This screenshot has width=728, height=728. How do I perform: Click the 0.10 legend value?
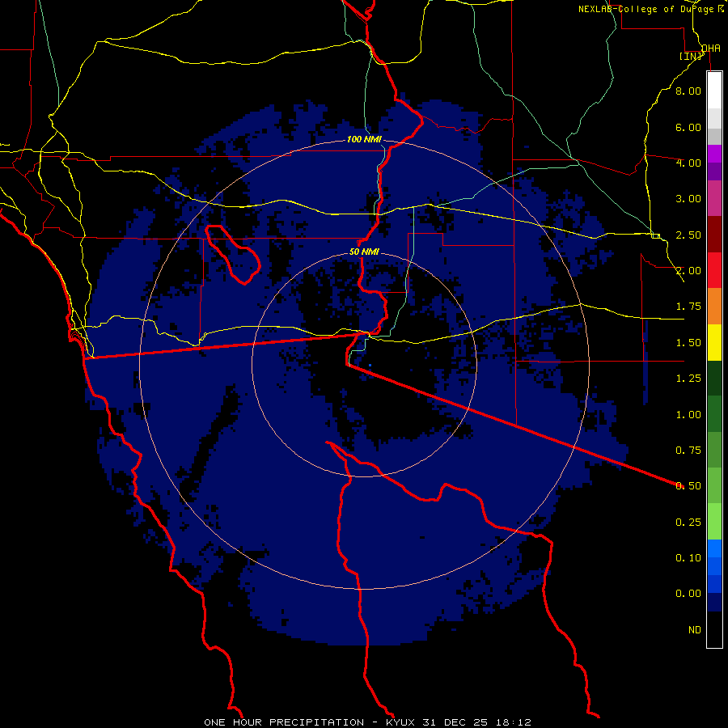pyautogui.click(x=688, y=558)
